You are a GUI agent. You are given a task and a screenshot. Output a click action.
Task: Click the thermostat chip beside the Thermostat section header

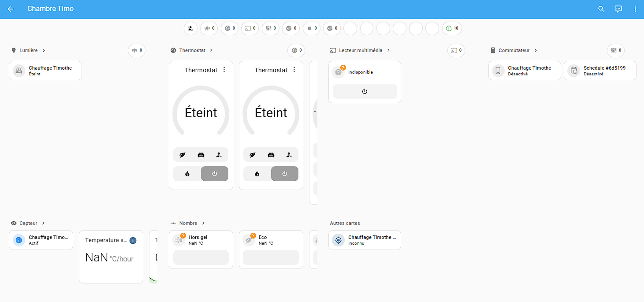[x=296, y=50]
